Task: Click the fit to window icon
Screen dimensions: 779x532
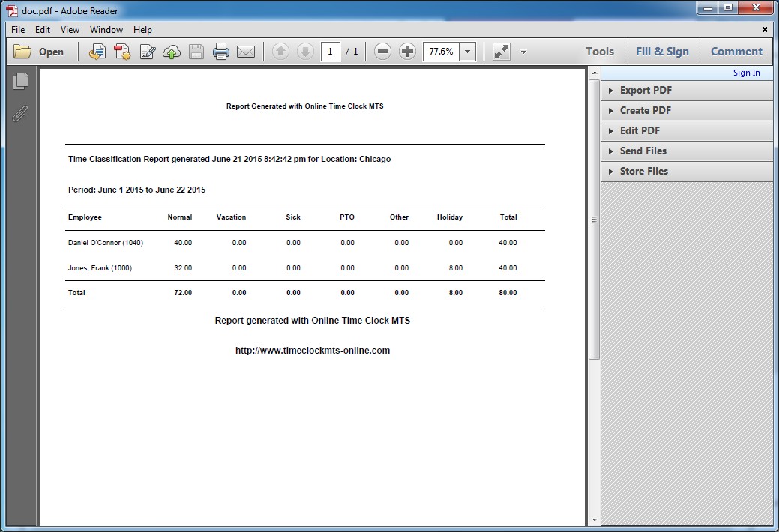Action: 502,51
